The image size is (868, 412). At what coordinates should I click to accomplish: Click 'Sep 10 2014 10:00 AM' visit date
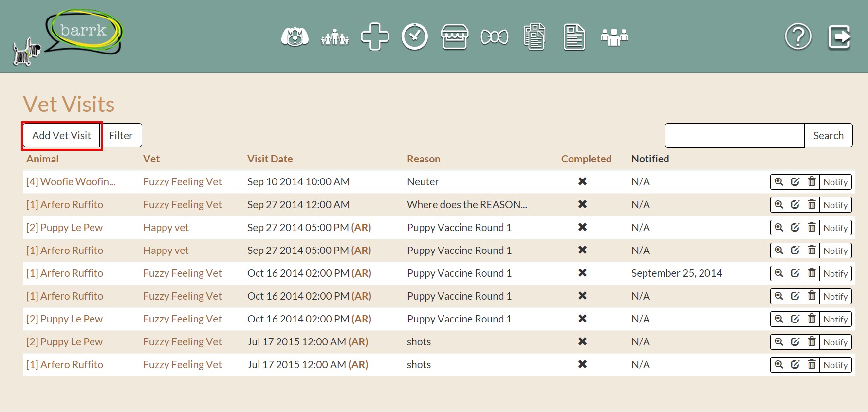[x=298, y=182]
